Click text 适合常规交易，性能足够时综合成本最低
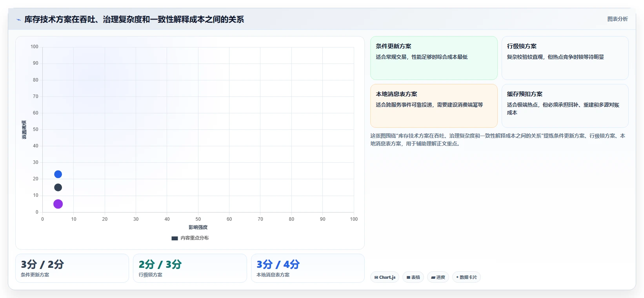The image size is (644, 298). point(422,57)
